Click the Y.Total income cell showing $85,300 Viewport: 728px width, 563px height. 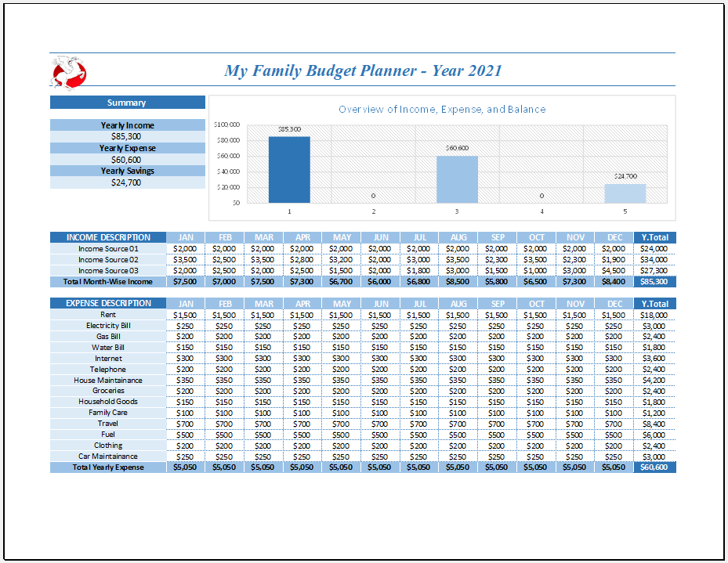point(654,281)
